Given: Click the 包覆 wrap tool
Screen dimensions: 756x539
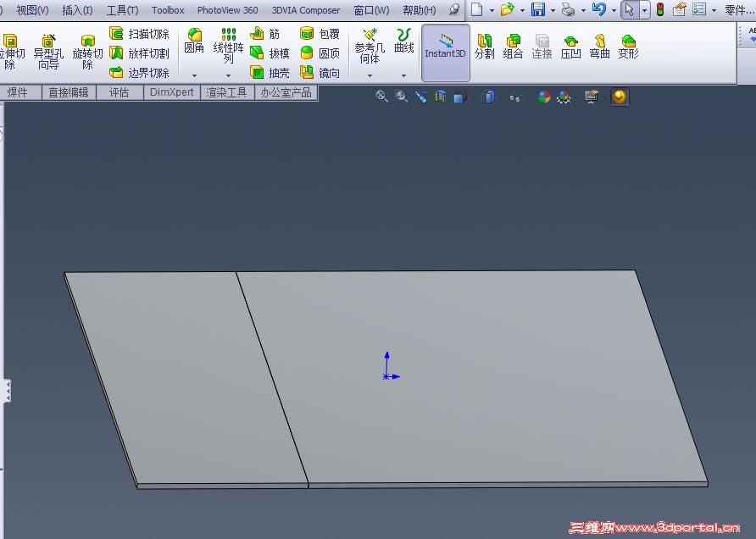Looking at the screenshot, I should point(320,34).
